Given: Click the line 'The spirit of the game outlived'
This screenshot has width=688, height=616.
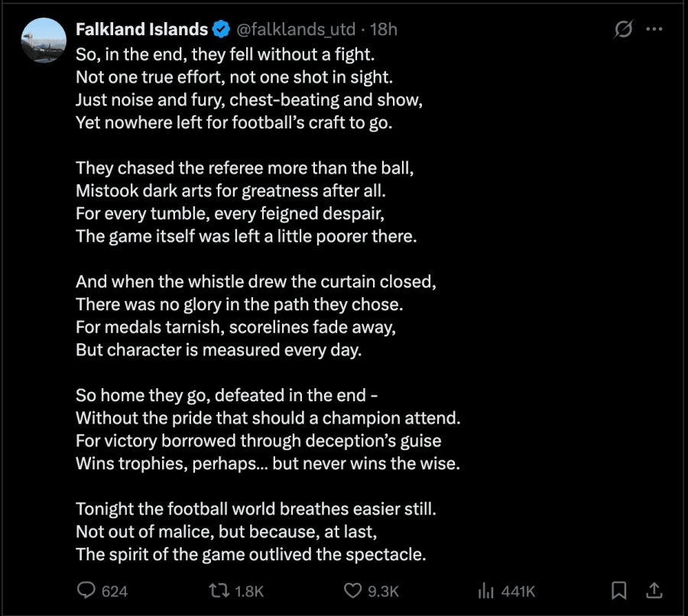Looking at the screenshot, I should [251, 555].
